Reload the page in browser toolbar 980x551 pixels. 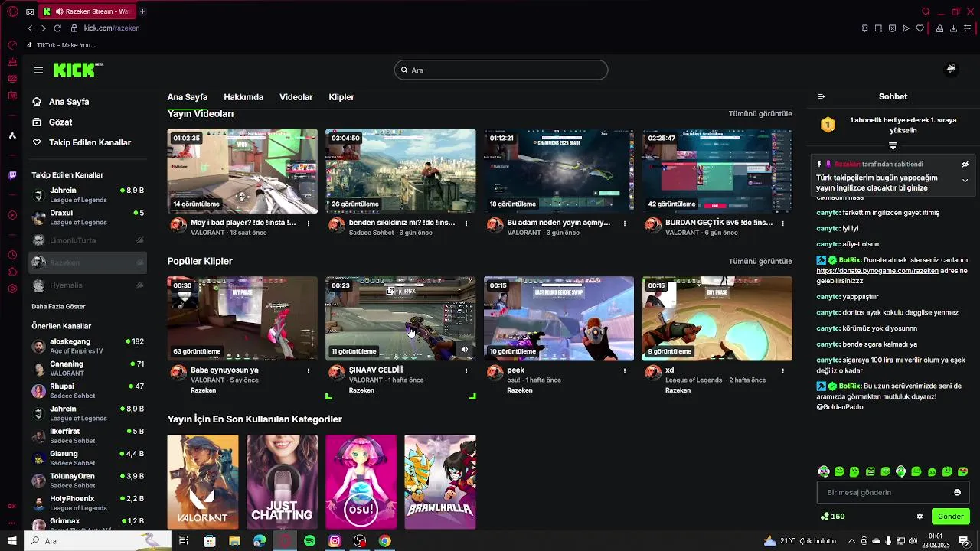pos(57,28)
